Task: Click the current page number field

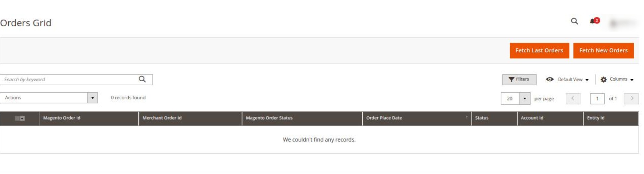Action: 597,98
